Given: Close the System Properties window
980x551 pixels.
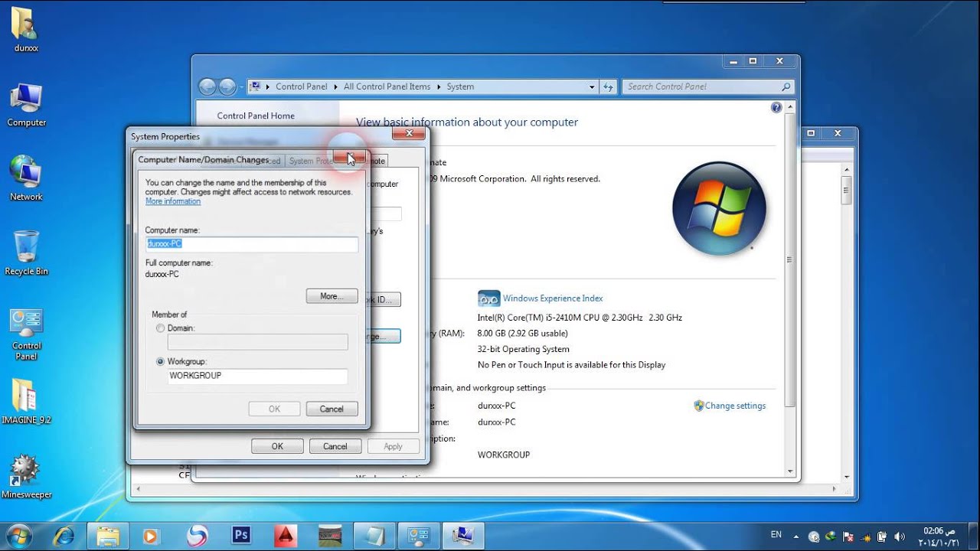Looking at the screenshot, I should click(408, 134).
